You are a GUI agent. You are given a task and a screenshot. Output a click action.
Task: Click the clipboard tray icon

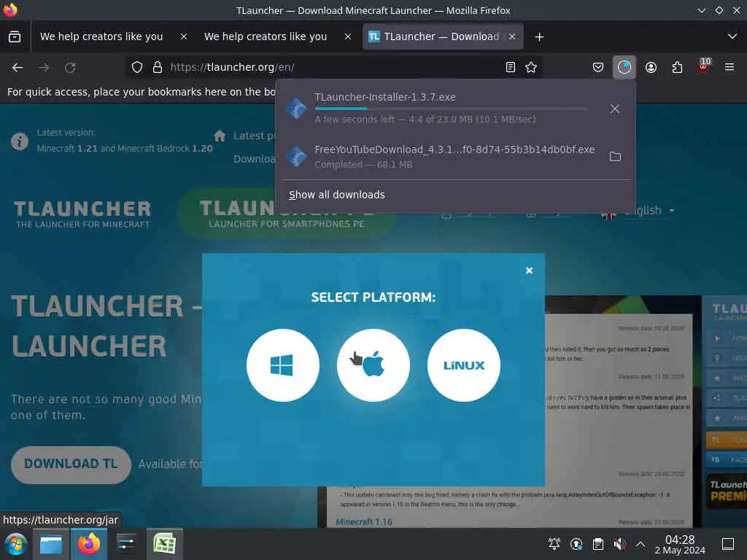click(598, 544)
